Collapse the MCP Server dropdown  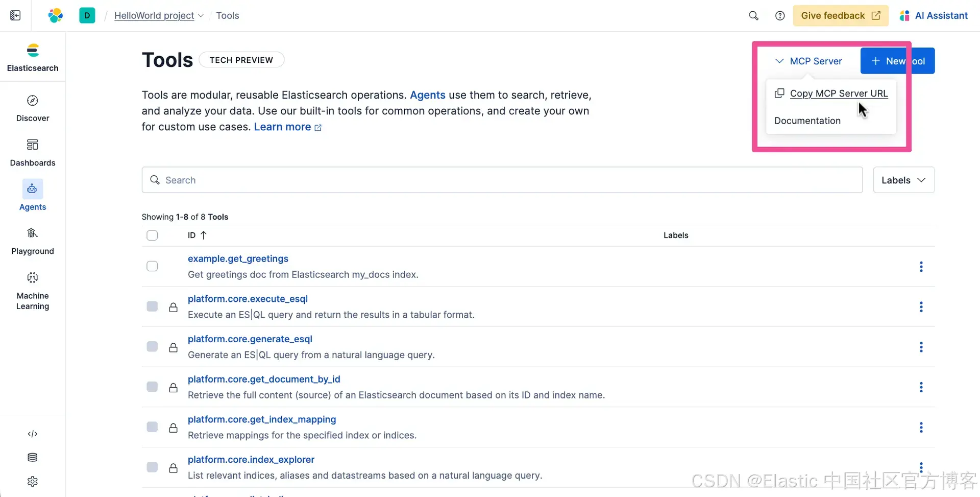point(808,61)
